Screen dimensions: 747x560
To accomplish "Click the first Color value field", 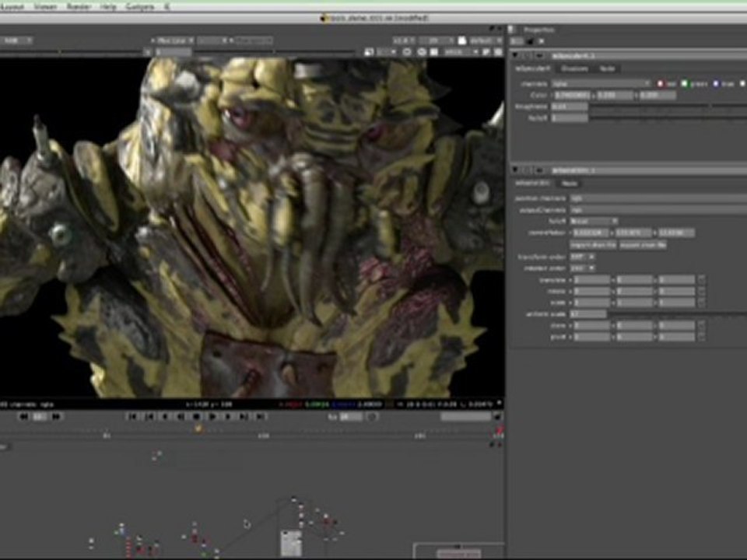I will (x=572, y=95).
